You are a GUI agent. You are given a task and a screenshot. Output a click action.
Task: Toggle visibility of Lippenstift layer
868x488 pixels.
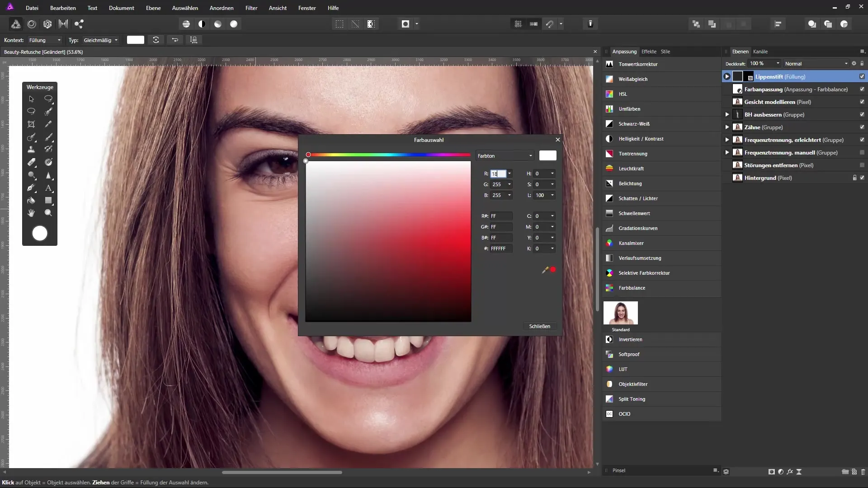(862, 76)
